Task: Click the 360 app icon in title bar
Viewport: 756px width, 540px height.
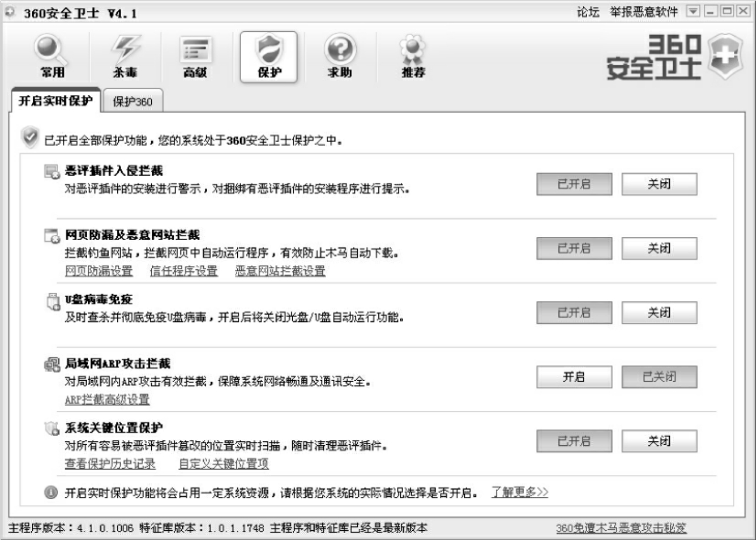Action: [10, 11]
